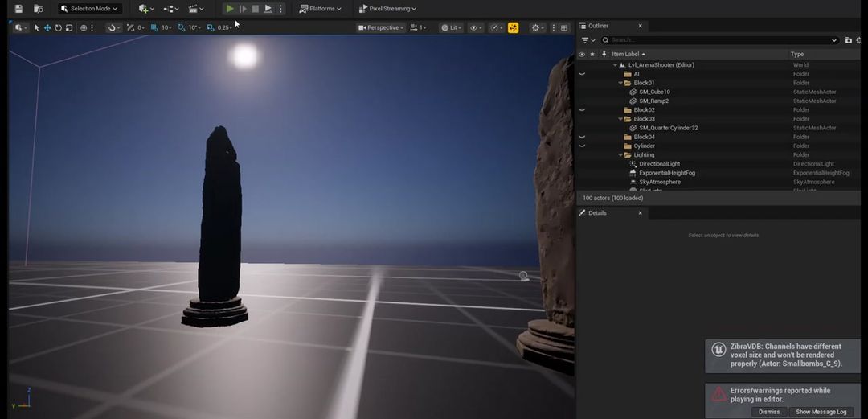Image resolution: width=868 pixels, height=419 pixels.
Task: Click the yellow highlighted viewport toolbar icon
Action: (513, 27)
